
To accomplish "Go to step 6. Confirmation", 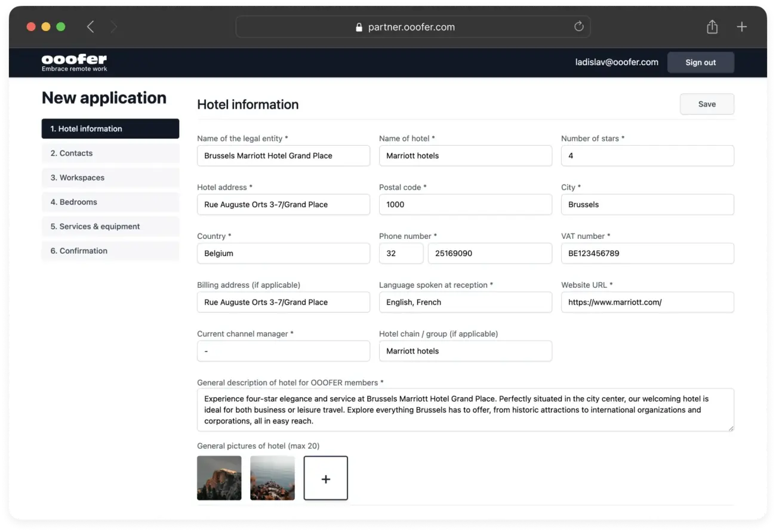I will pyautogui.click(x=110, y=251).
